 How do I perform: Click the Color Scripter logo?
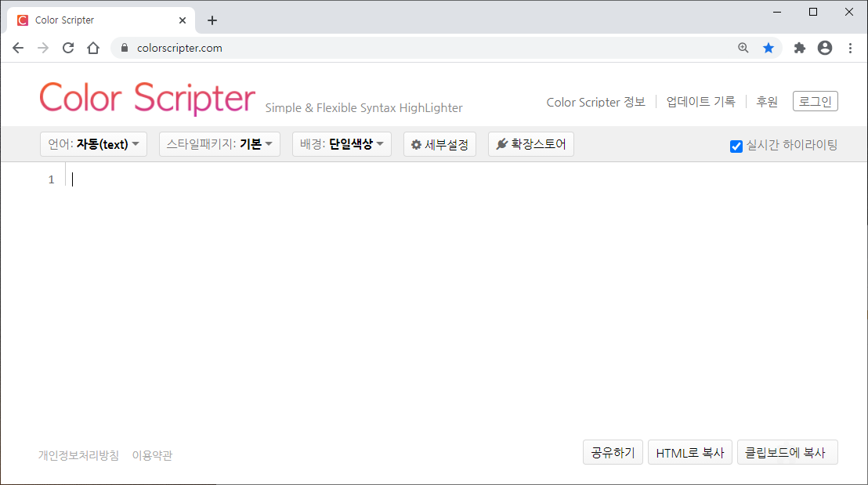[x=147, y=98]
